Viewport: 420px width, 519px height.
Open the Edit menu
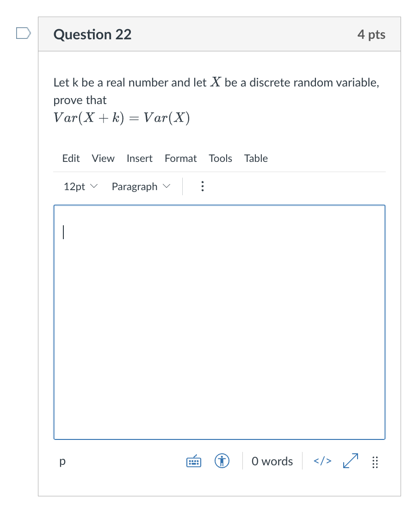click(x=71, y=158)
